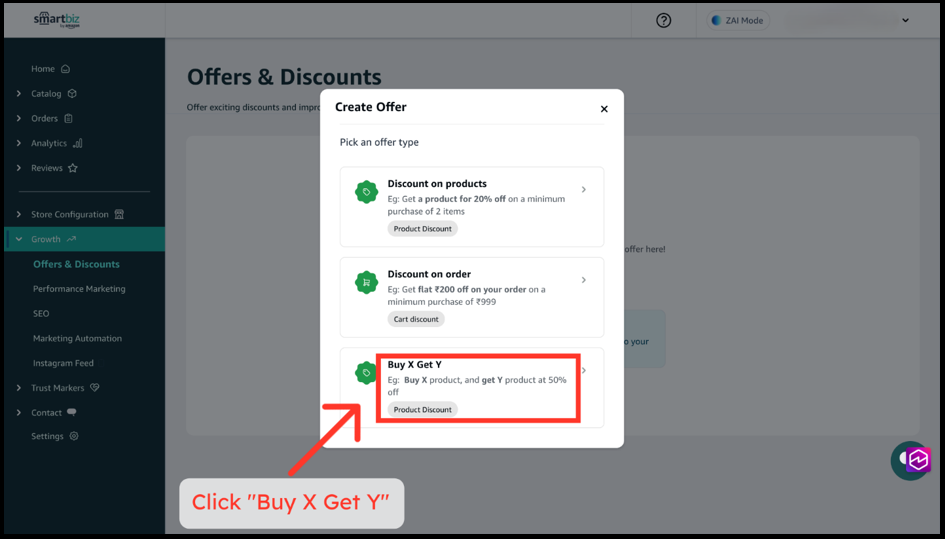945x539 pixels.
Task: Click the Discount on order cart icon
Action: pos(366,282)
